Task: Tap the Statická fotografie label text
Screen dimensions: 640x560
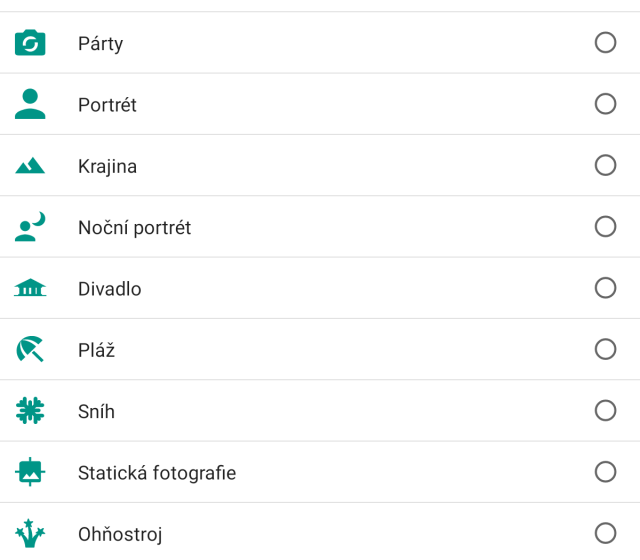Action: [x=157, y=473]
